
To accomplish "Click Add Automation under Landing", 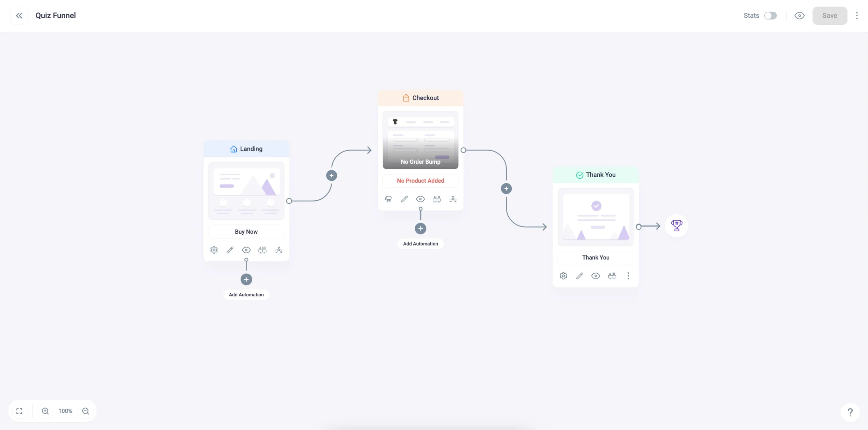I will [x=246, y=295].
